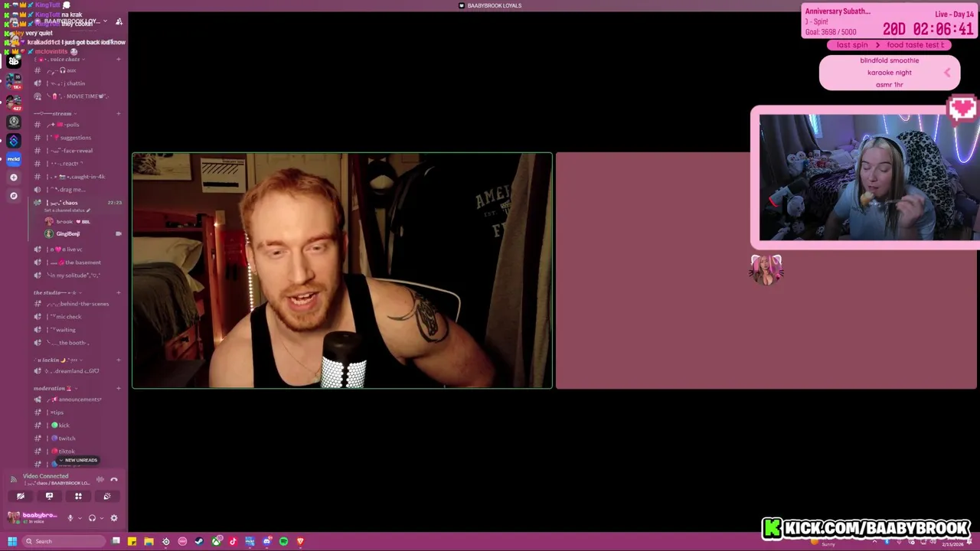Mute the Discord microphone

point(70,518)
